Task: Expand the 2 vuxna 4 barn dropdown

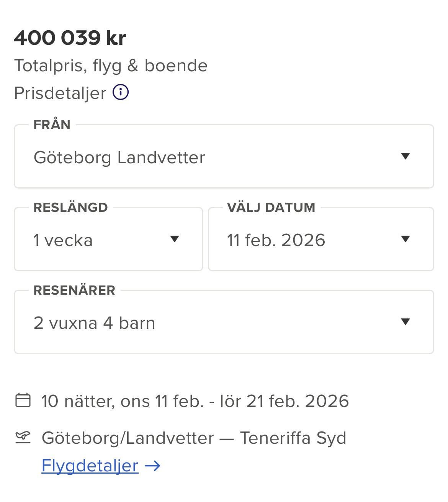Action: click(224, 323)
